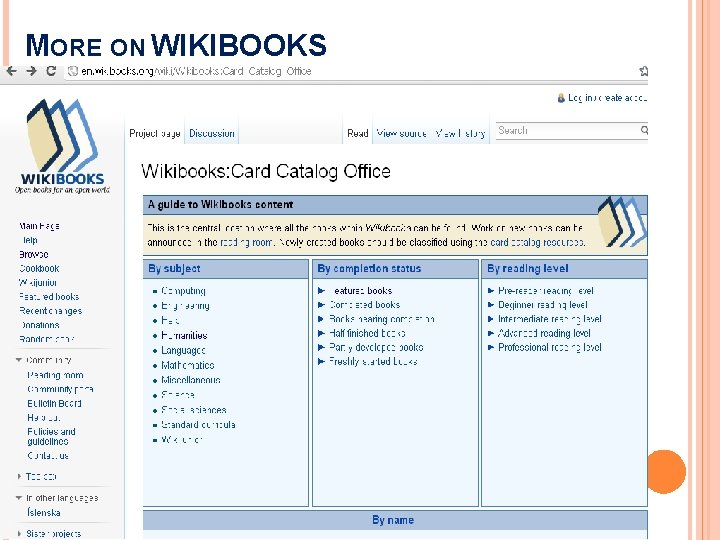Open the Half finished books list

tap(367, 333)
